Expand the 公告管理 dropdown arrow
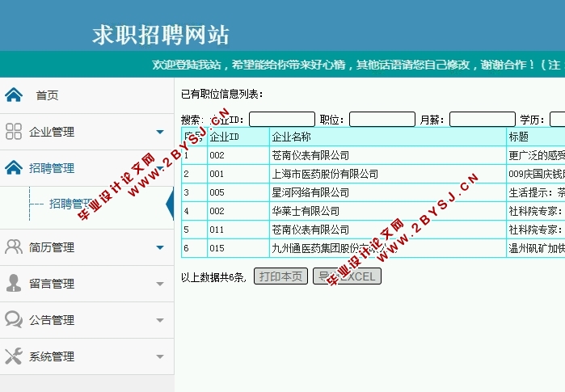This screenshot has width=565, height=392. (160, 320)
